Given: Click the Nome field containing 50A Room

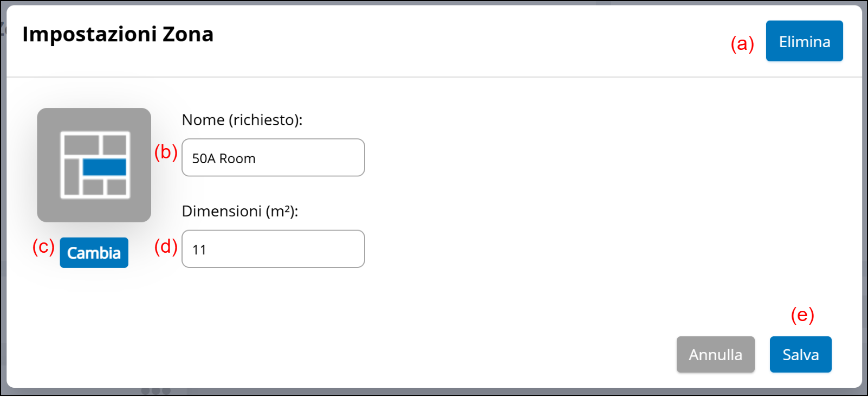Looking at the screenshot, I should pos(273,158).
